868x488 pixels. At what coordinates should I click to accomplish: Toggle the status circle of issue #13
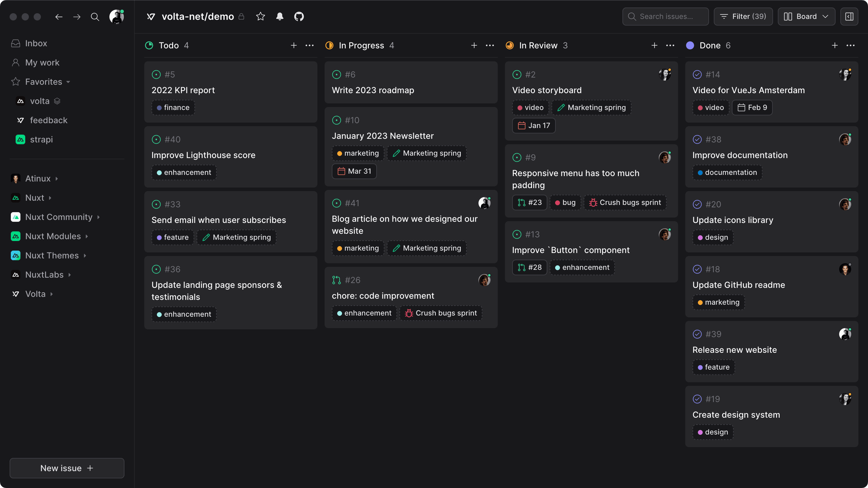tap(517, 234)
